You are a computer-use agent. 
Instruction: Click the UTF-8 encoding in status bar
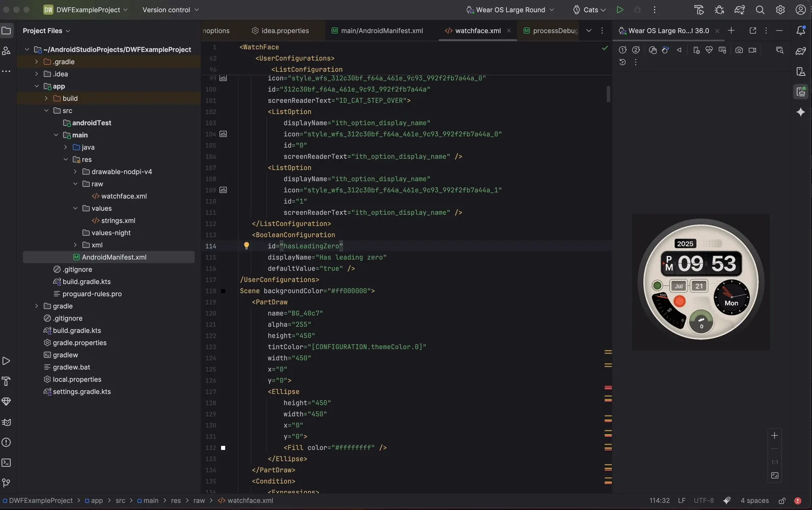(x=703, y=500)
